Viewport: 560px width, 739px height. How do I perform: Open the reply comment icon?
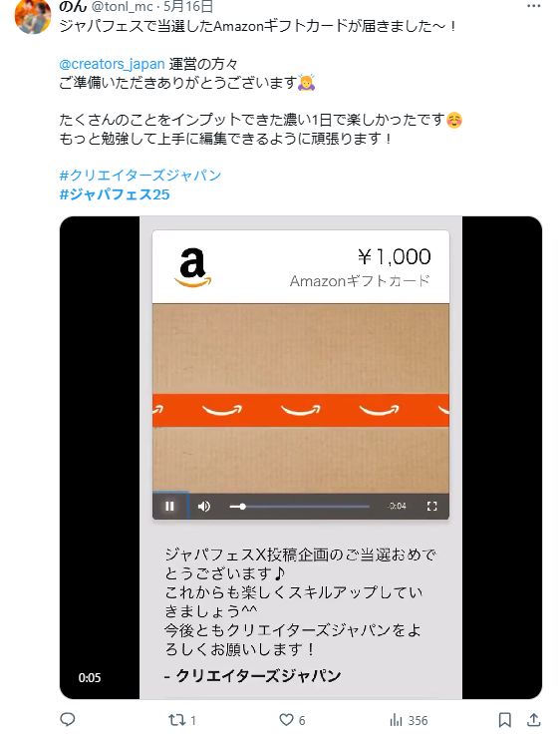(x=68, y=720)
